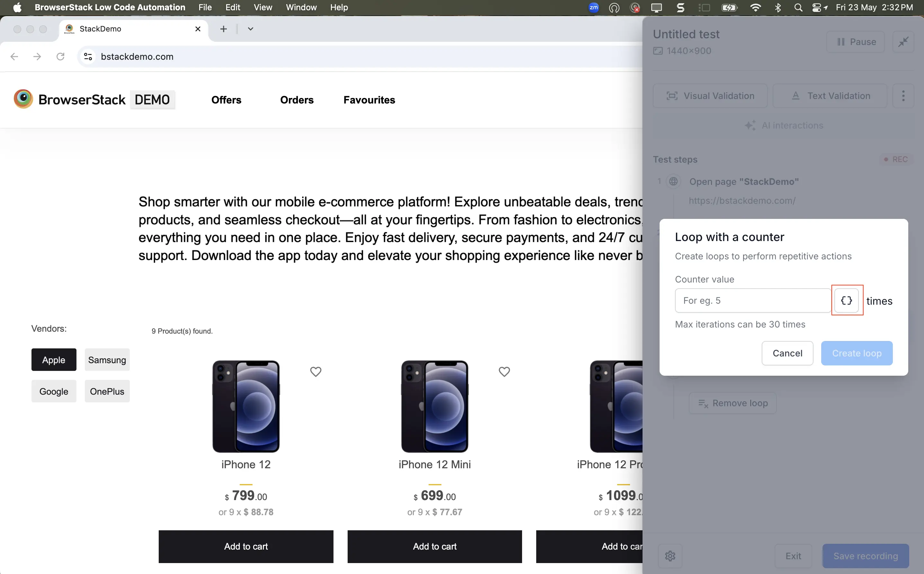Toggle the Samsung vendor filter
The height and width of the screenshot is (574, 924).
107,360
